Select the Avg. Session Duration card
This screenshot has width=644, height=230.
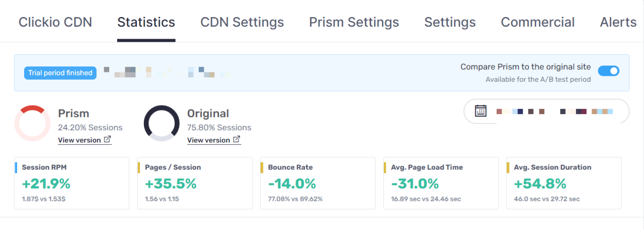click(x=563, y=183)
